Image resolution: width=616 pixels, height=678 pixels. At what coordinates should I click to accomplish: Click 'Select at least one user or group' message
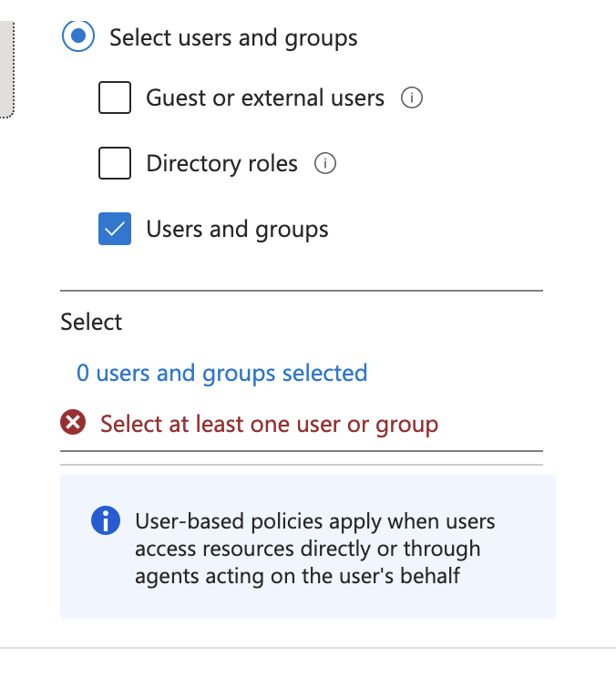pyautogui.click(x=270, y=424)
